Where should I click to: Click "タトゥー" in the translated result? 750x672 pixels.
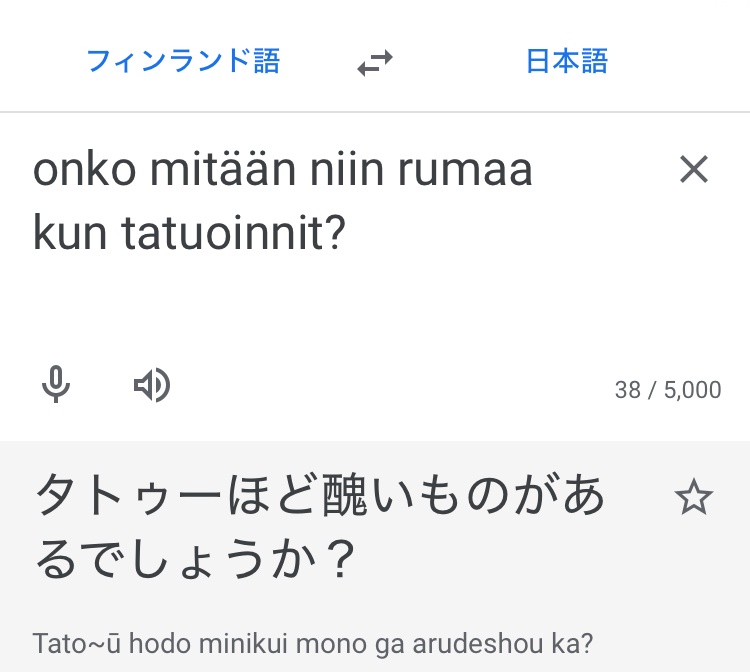coord(108,497)
